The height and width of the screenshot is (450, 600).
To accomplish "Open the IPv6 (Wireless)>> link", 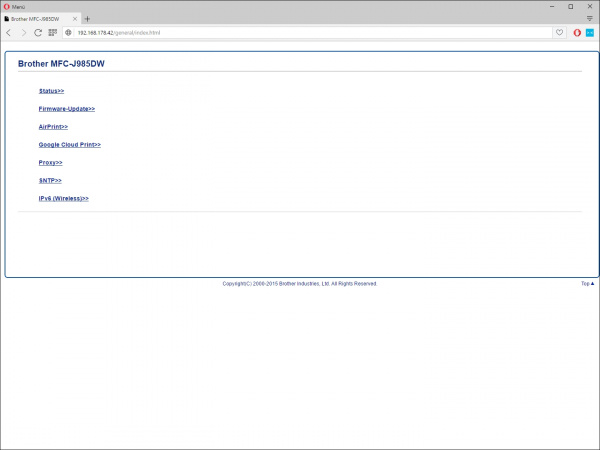I will pyautogui.click(x=64, y=199).
